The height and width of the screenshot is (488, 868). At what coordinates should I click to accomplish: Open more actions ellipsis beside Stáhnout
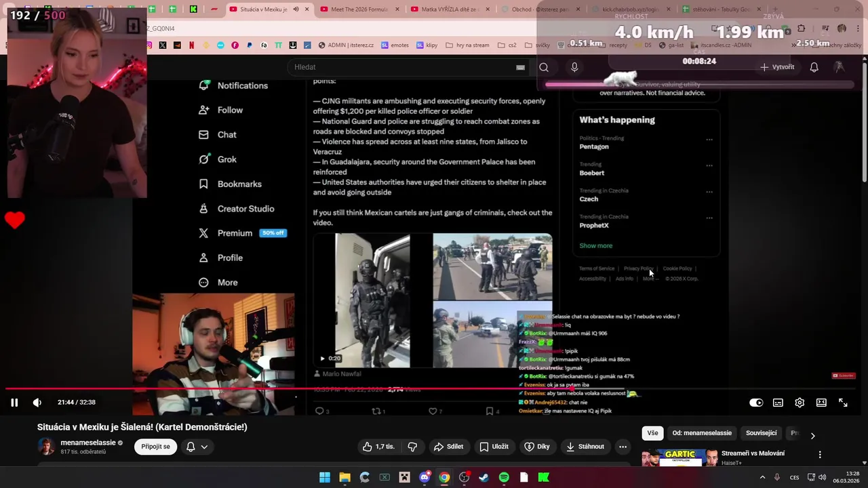tap(623, 447)
